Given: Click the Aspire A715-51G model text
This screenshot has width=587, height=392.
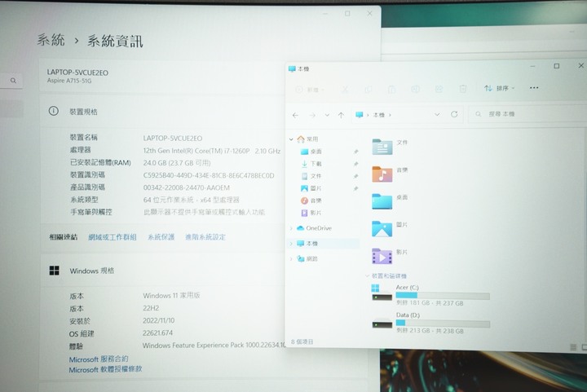Looking at the screenshot, I should click(69, 81).
